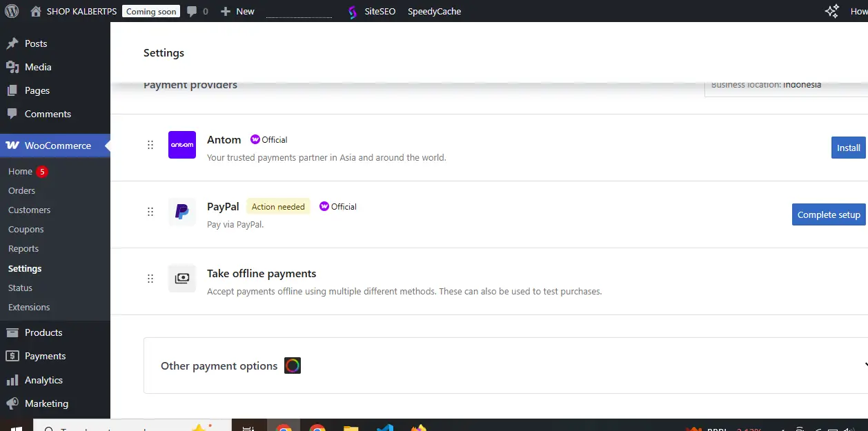Expand the Other payment options section
This screenshot has height=431, width=868.
click(x=864, y=365)
